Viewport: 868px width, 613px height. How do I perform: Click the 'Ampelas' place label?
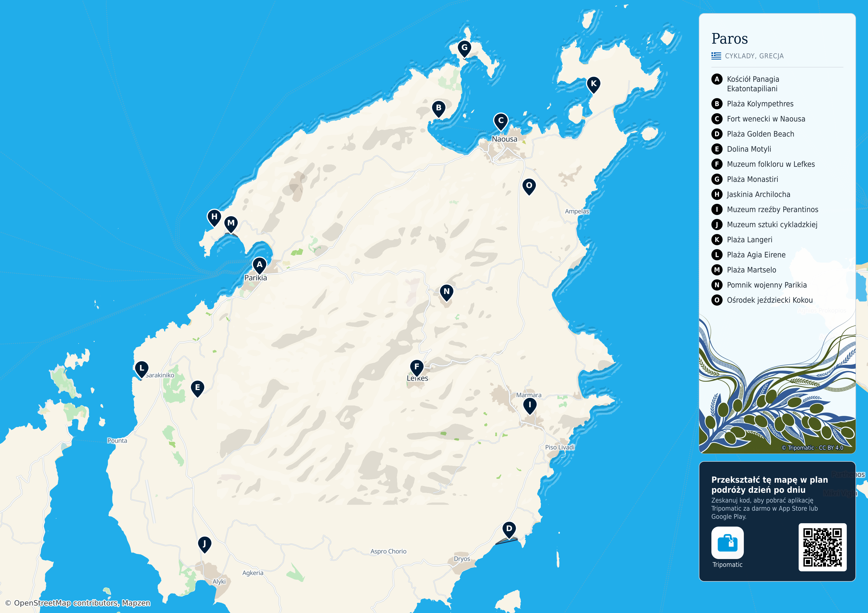pos(577,211)
